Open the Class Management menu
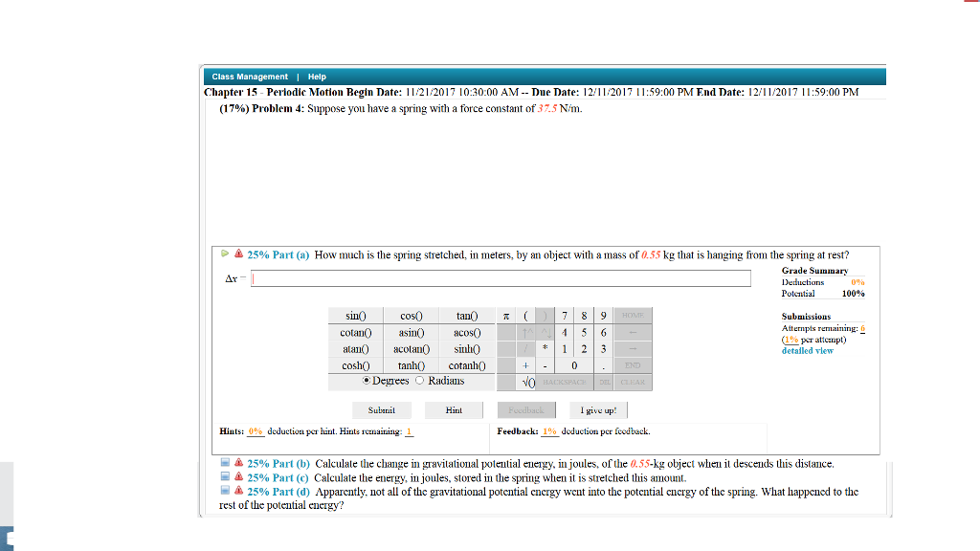The width and height of the screenshot is (980, 551). 251,77
